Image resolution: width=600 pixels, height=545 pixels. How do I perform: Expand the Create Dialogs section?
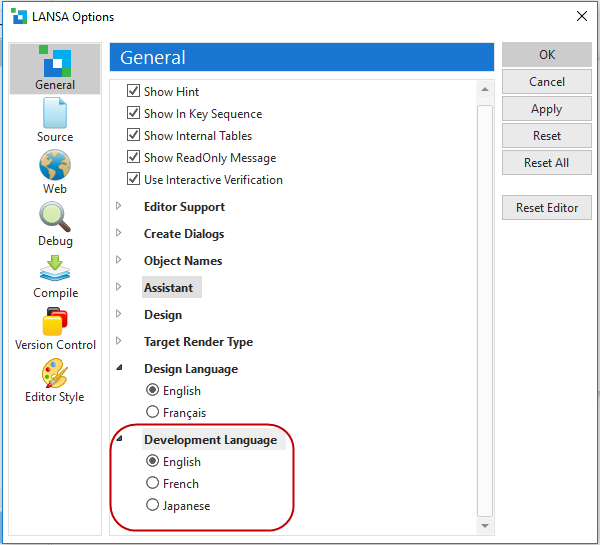pyautogui.click(x=119, y=234)
